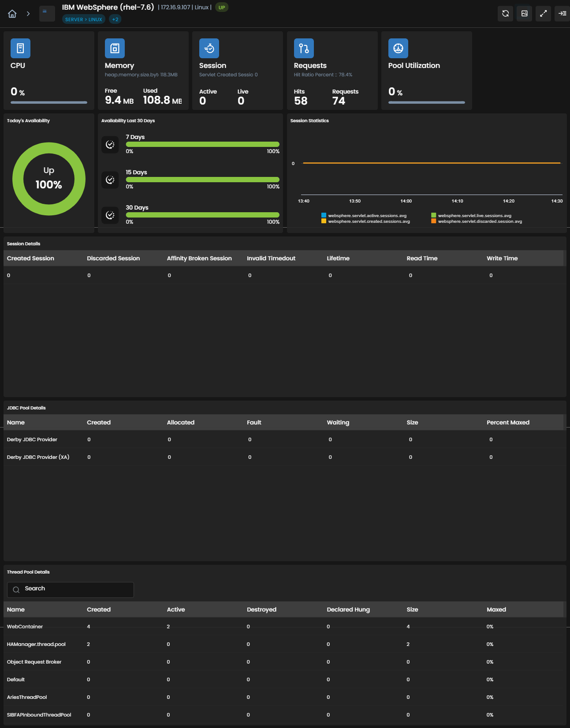This screenshot has width=570, height=728.
Task: Click the image snapshot icon in toolbar
Action: 524,14
